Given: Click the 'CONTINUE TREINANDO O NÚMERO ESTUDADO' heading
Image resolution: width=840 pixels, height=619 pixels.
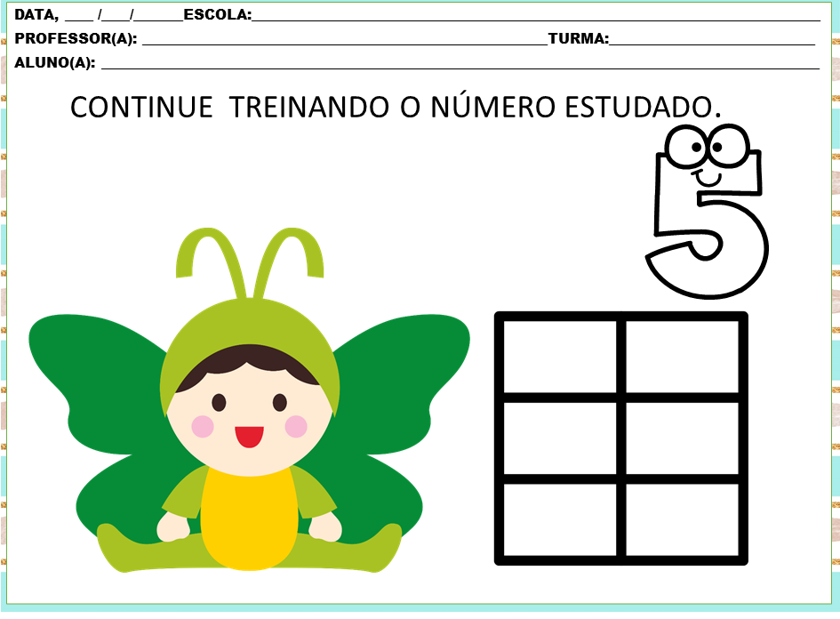Looking at the screenshot, I should point(396,107).
